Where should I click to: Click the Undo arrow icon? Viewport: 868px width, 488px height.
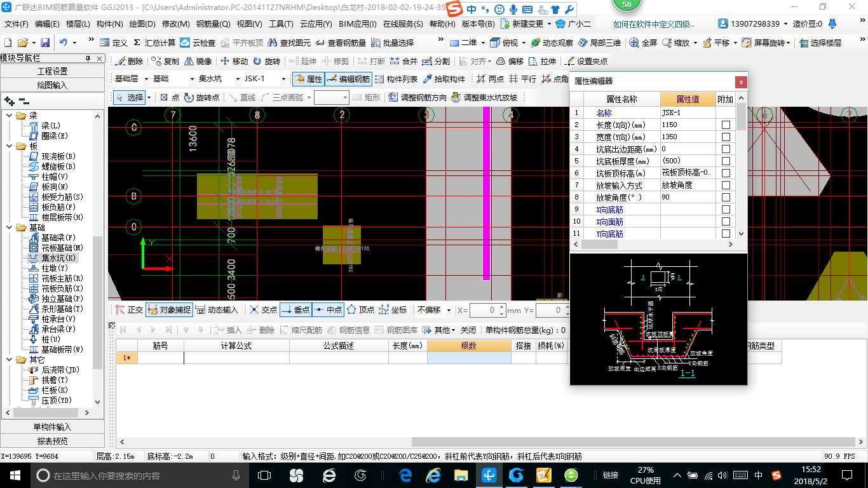pyautogui.click(x=64, y=43)
